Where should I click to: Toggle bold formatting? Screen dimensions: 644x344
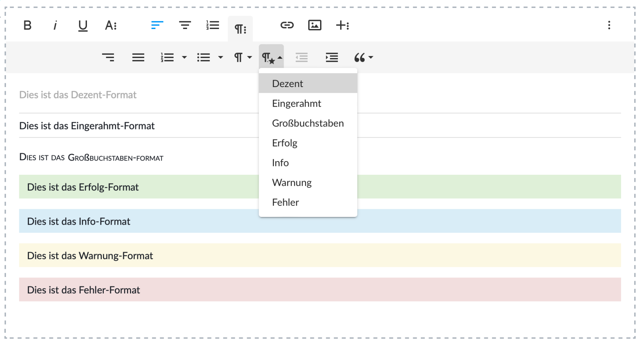[27, 25]
